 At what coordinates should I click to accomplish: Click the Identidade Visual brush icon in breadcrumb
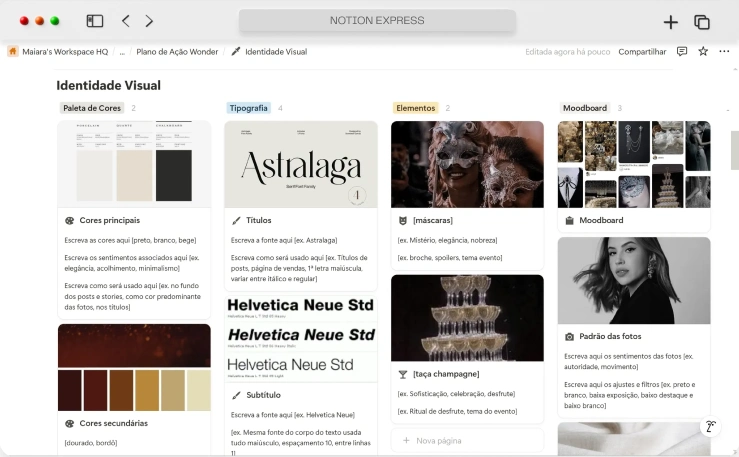pyautogui.click(x=236, y=51)
